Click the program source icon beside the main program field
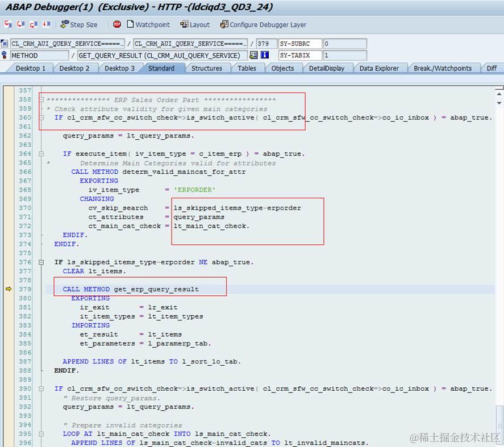Screen dimensions: 504x447 tap(5, 43)
